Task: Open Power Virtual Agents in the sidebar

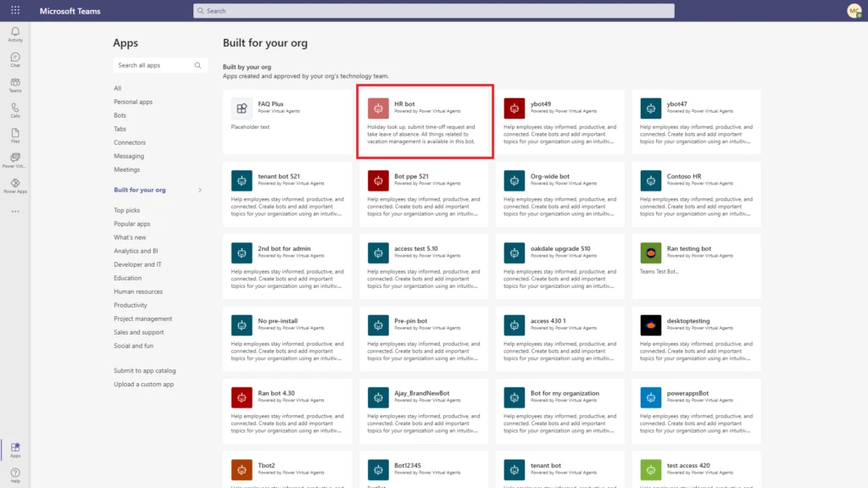Action: 15,159
